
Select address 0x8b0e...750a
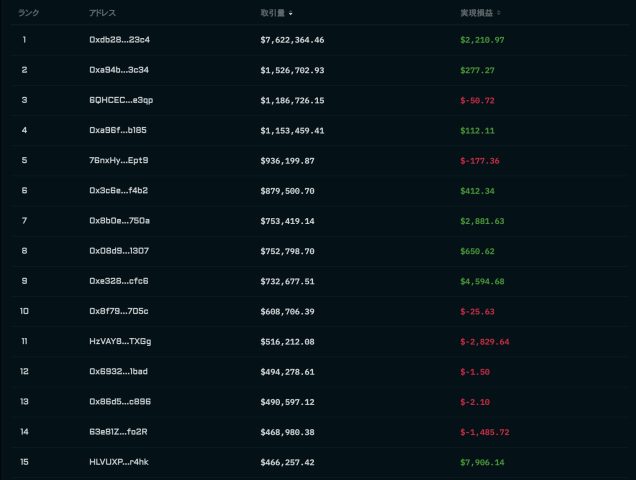pos(119,220)
